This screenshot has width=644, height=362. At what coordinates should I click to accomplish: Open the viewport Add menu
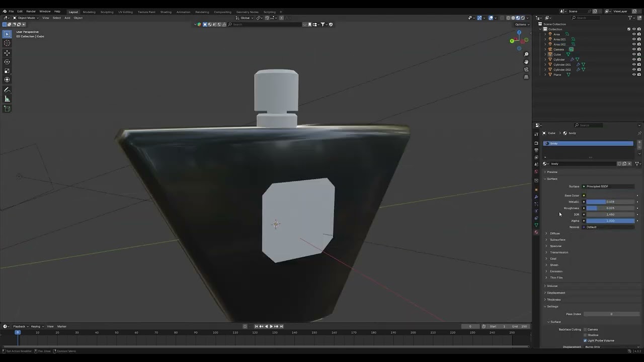[67, 18]
